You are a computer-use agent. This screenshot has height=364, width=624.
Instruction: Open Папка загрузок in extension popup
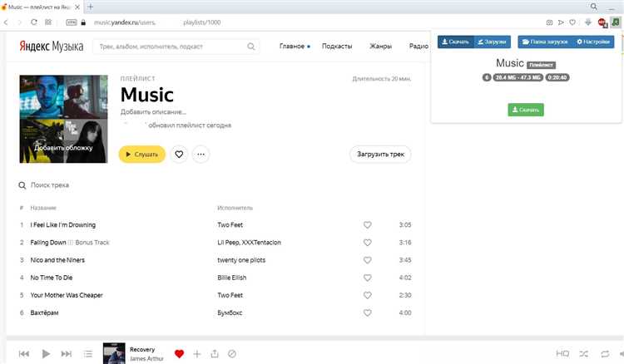click(x=545, y=42)
